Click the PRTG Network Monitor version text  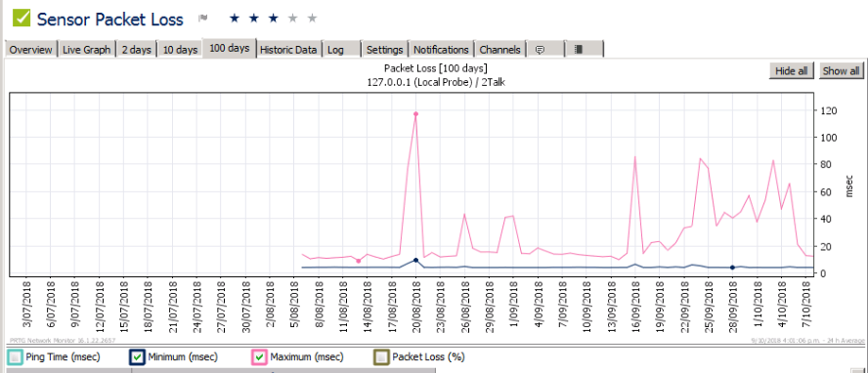pyautogui.click(x=64, y=341)
